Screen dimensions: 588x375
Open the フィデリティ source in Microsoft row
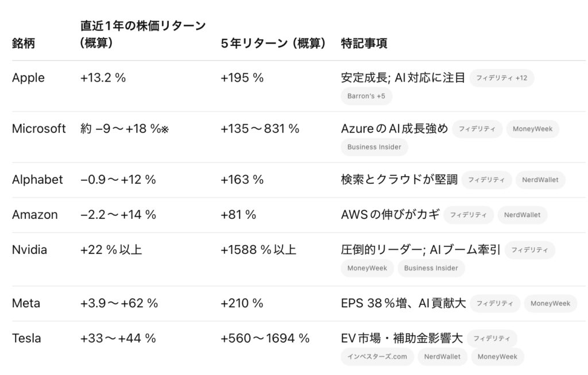(477, 129)
